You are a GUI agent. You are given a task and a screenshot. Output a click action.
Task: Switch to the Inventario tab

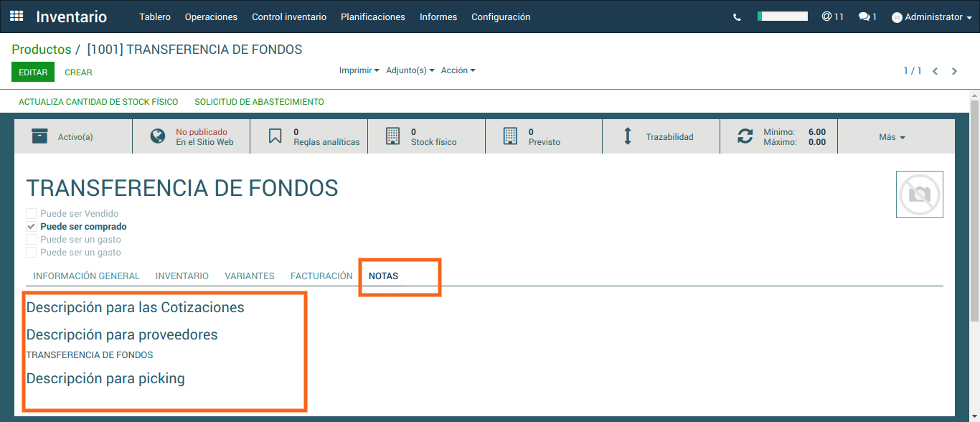coord(182,276)
